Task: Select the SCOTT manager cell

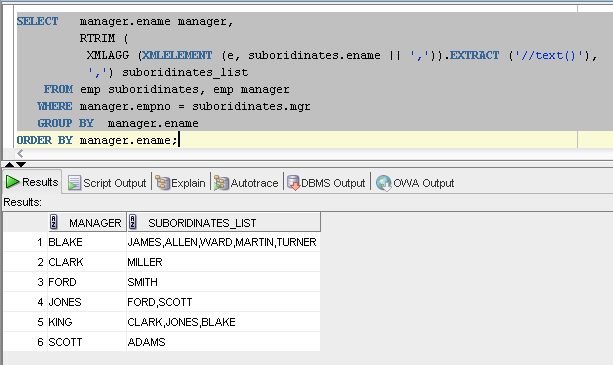Action: pyautogui.click(x=87, y=342)
